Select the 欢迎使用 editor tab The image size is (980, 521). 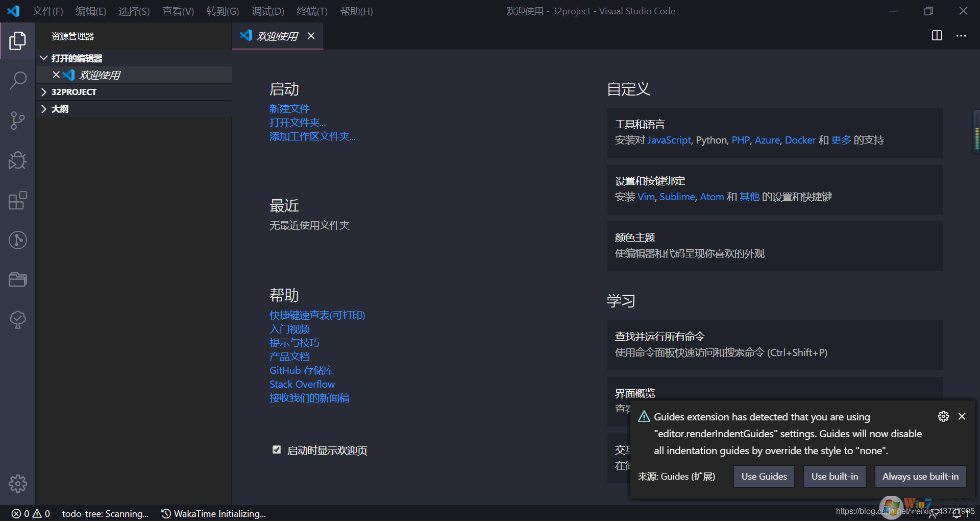pos(277,36)
